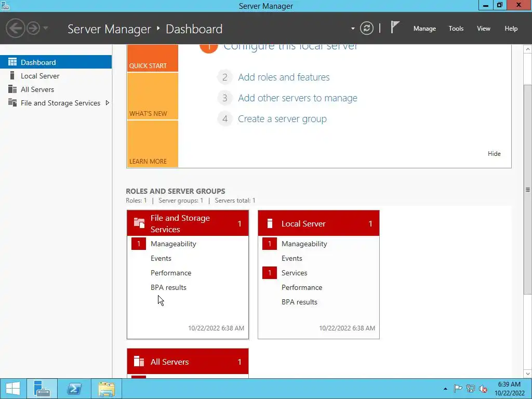Open the Tools menu

click(456, 29)
